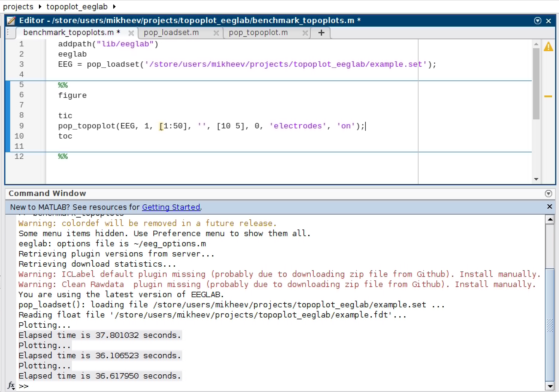559x392 pixels.
Task: Open the Editor panel actions dropdown
Action: pos(537,21)
